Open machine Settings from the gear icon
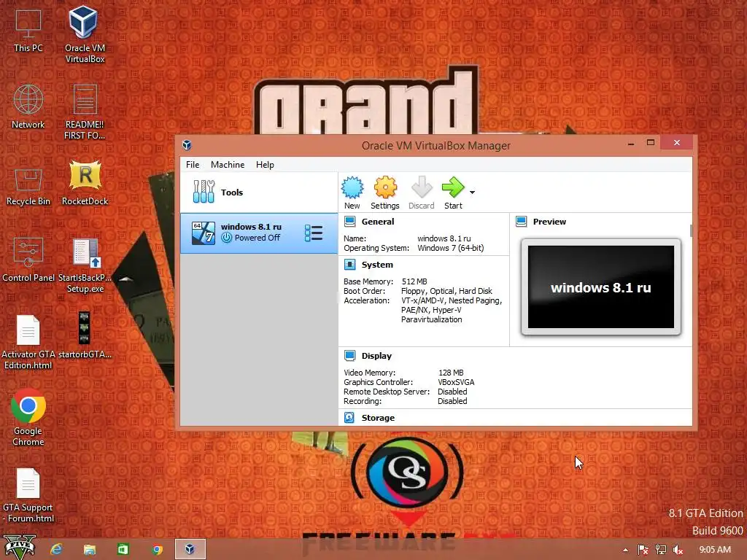The image size is (747, 560). pos(385,192)
